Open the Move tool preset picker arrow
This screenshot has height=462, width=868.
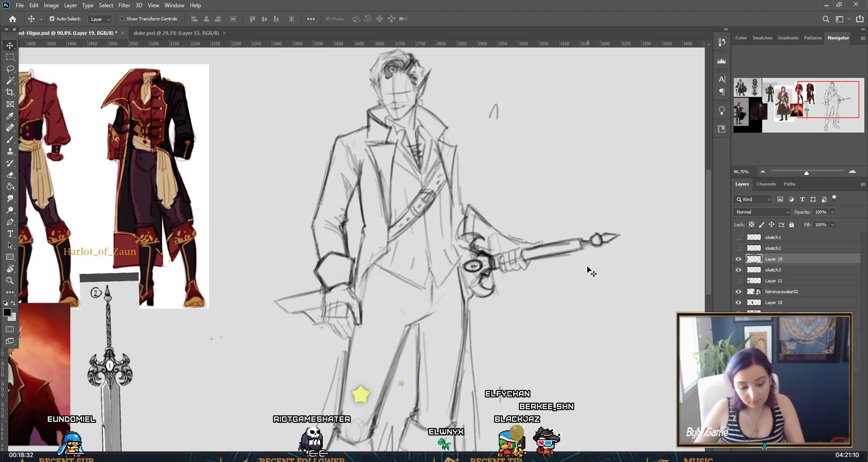tap(41, 19)
